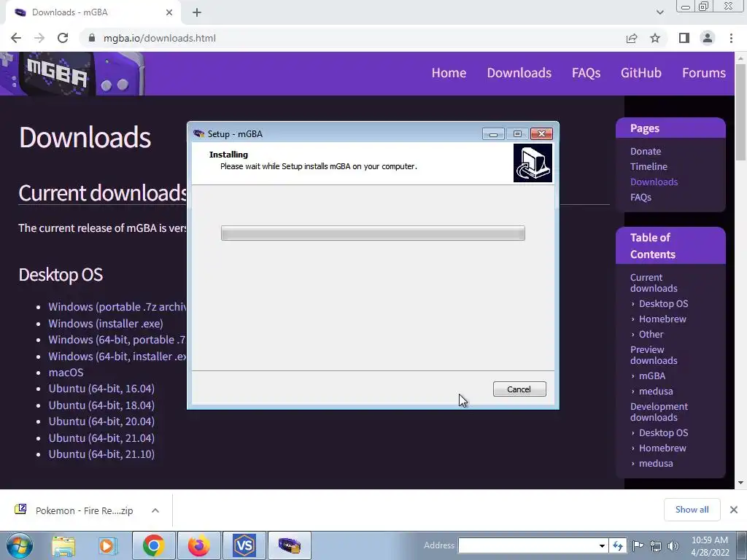Open FAQs in the Pages sidebar

640,197
